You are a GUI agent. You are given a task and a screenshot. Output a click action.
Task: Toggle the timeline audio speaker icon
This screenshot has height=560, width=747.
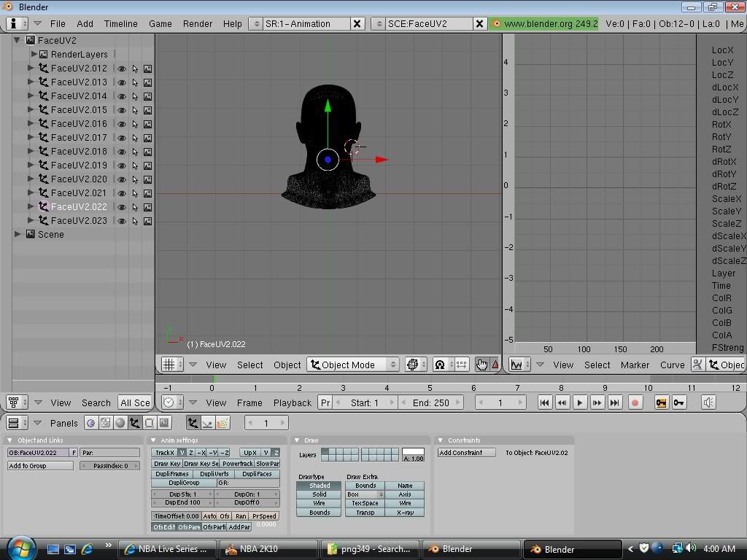click(708, 402)
